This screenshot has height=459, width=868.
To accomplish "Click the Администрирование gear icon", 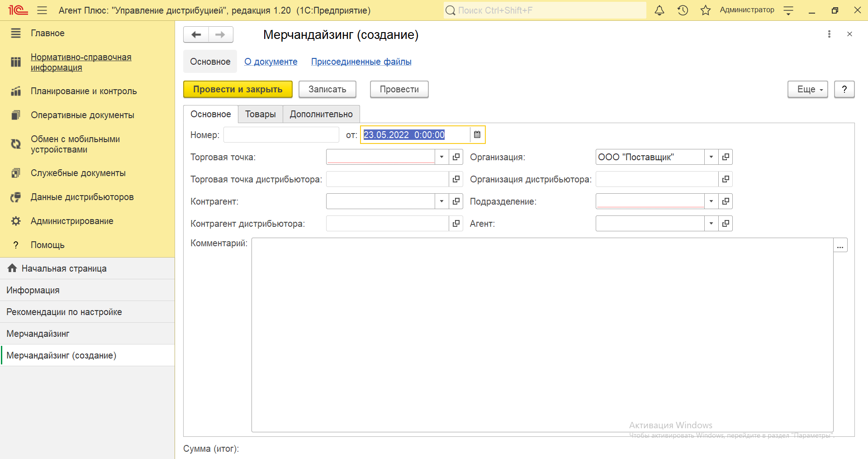I will point(16,221).
